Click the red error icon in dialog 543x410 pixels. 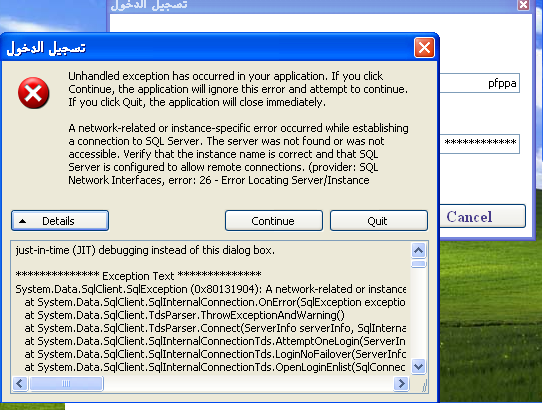[34, 93]
